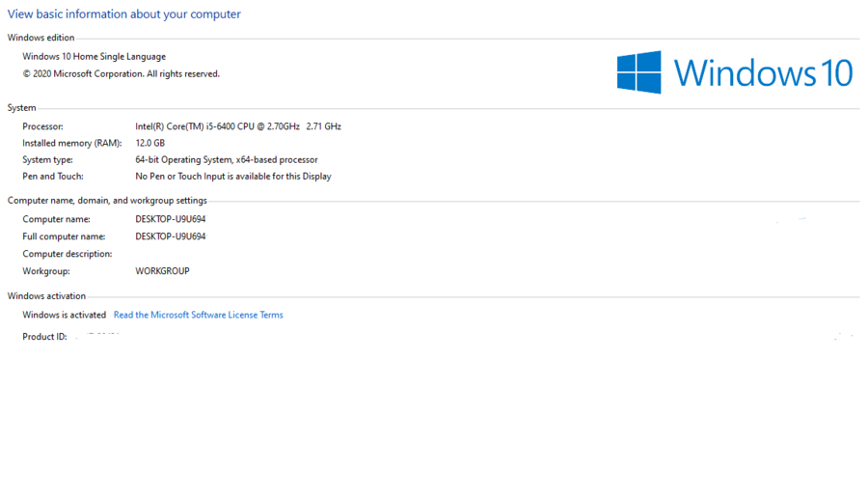This screenshot has width=868, height=498.
Task: Click the 'Workgroup:' label
Action: click(x=46, y=271)
